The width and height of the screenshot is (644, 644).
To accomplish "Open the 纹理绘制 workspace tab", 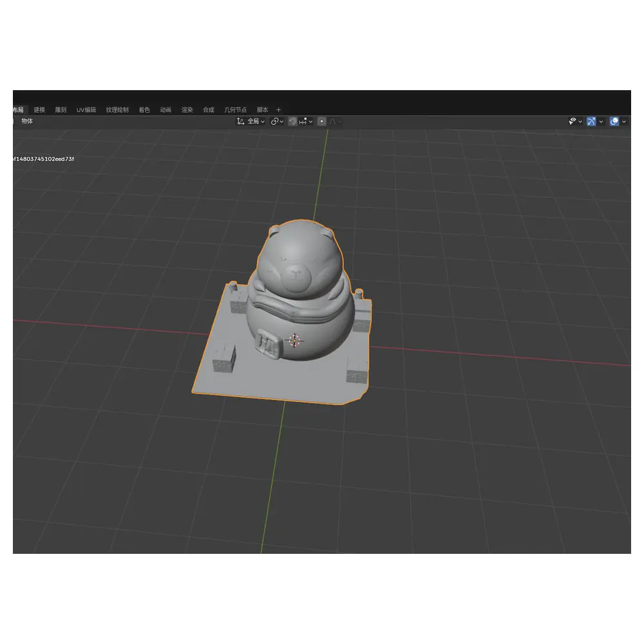I will click(117, 109).
